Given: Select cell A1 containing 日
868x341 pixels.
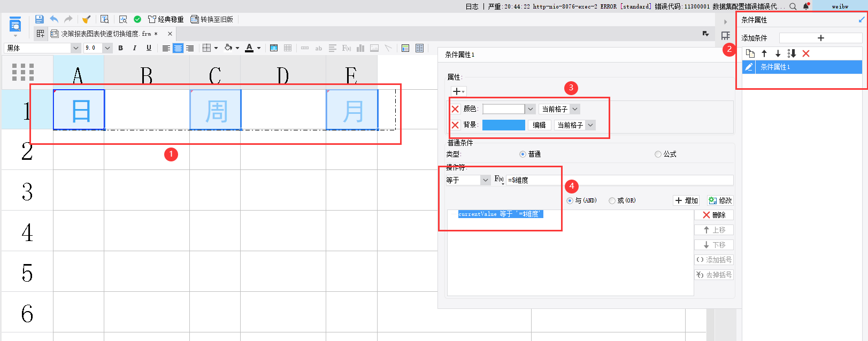Looking at the screenshot, I should point(79,110).
